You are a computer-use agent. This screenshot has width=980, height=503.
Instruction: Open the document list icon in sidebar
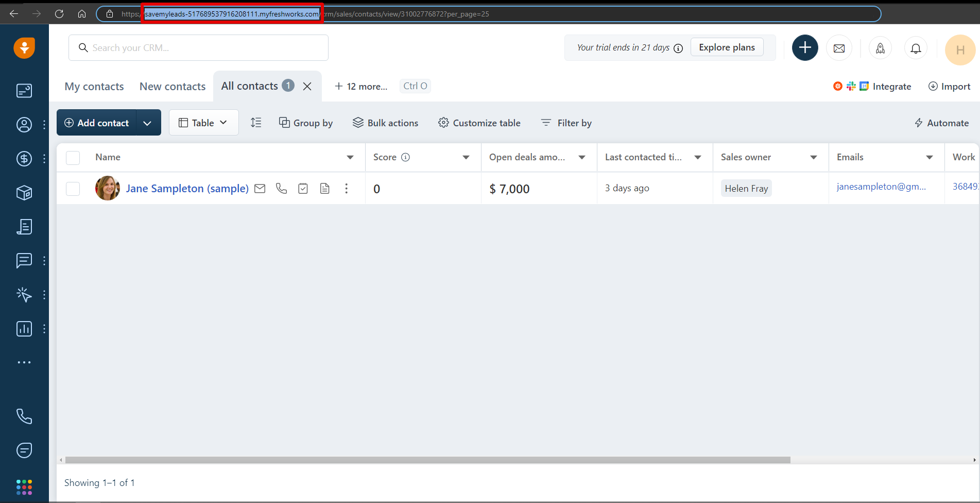point(24,227)
